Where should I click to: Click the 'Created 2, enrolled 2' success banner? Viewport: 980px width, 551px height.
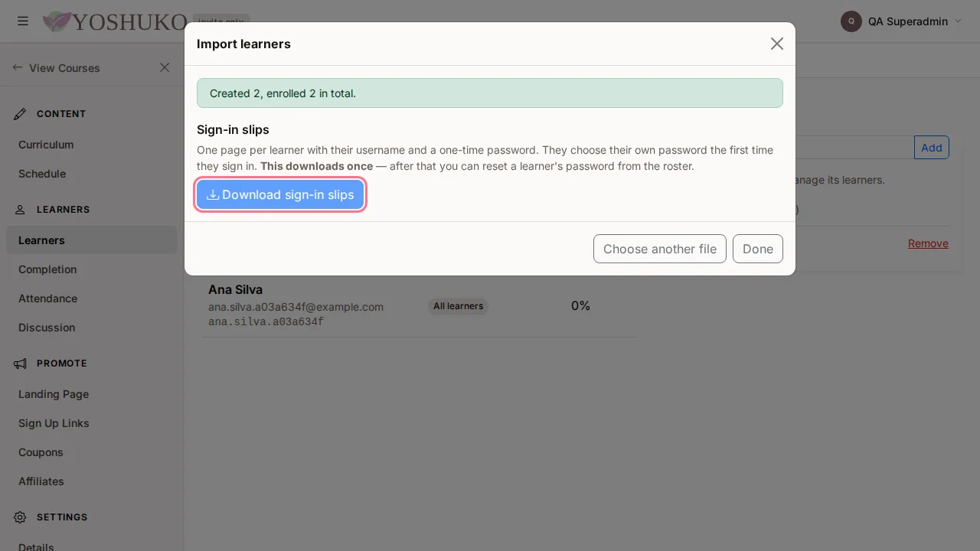[490, 93]
